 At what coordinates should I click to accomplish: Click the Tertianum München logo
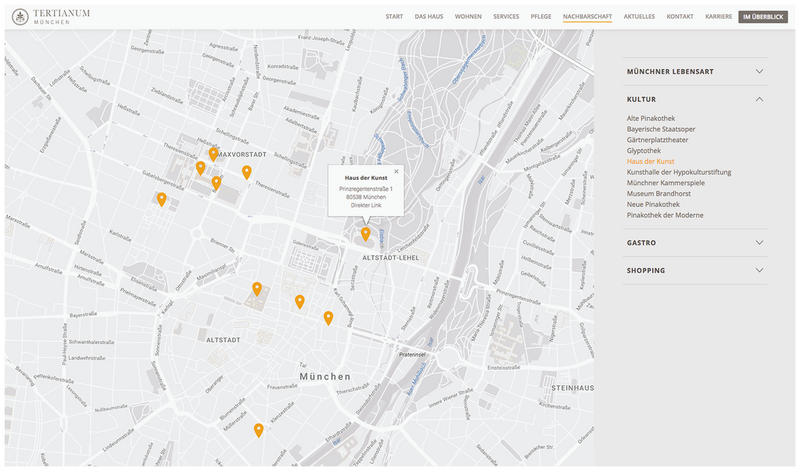[51, 16]
